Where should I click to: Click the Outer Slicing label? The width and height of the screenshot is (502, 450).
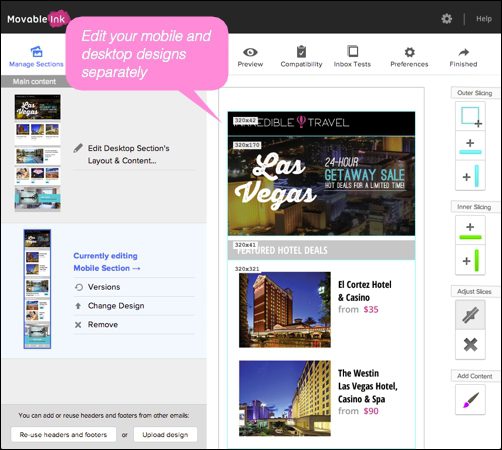[x=475, y=93]
